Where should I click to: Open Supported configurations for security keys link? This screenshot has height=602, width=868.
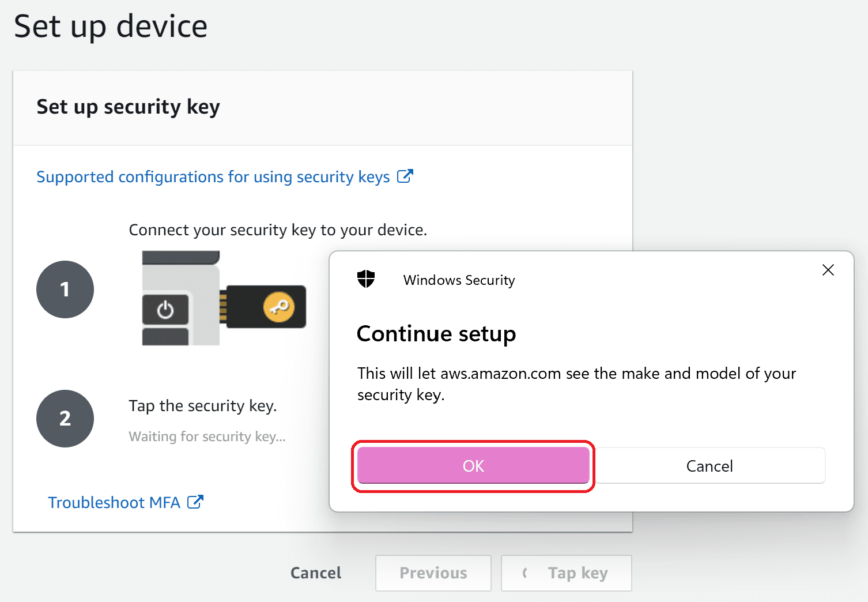pyautogui.click(x=213, y=176)
